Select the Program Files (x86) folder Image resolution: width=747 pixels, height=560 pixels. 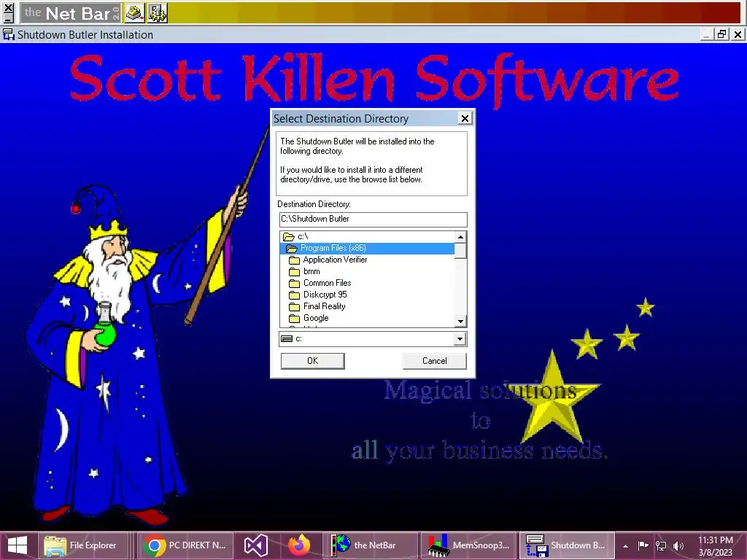click(x=367, y=248)
